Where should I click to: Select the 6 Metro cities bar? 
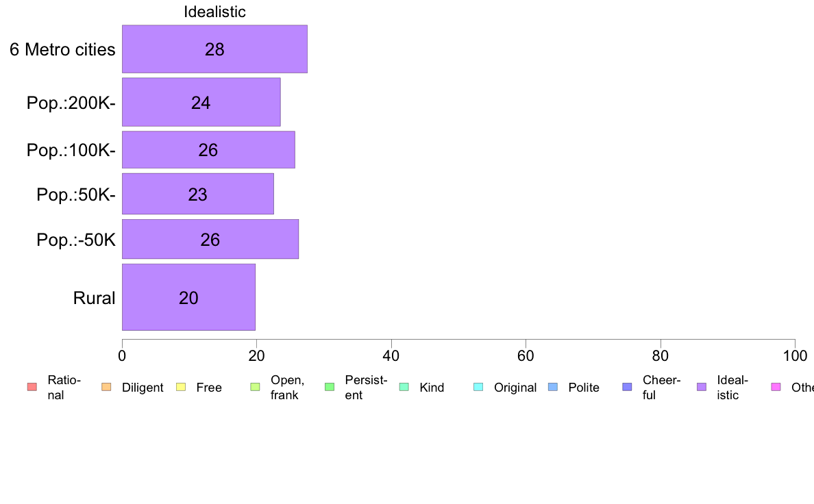point(214,49)
